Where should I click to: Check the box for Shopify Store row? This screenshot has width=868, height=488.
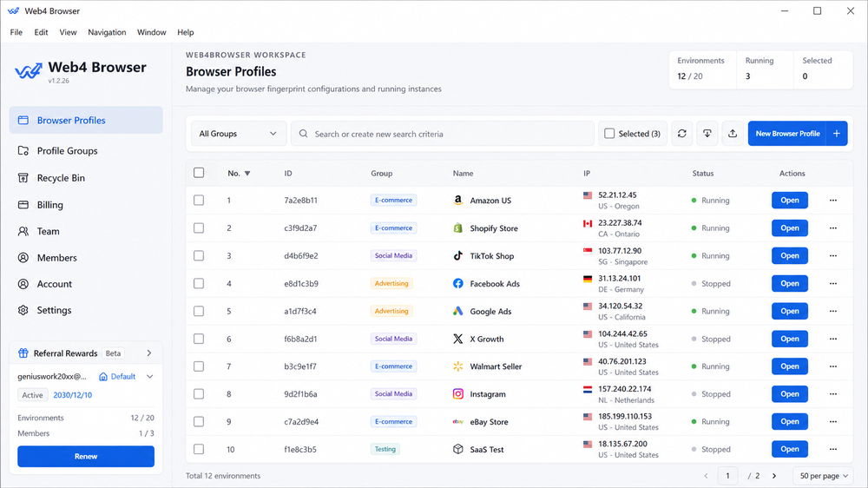point(199,228)
